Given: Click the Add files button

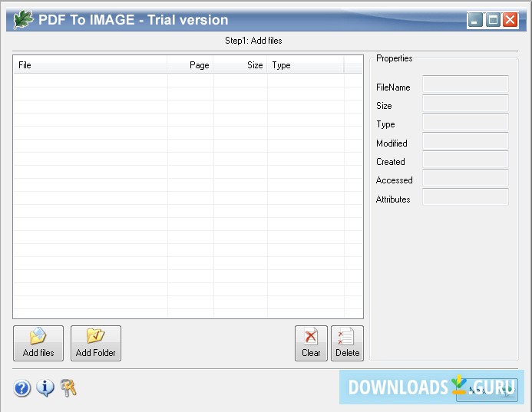Looking at the screenshot, I should pyautogui.click(x=38, y=343).
